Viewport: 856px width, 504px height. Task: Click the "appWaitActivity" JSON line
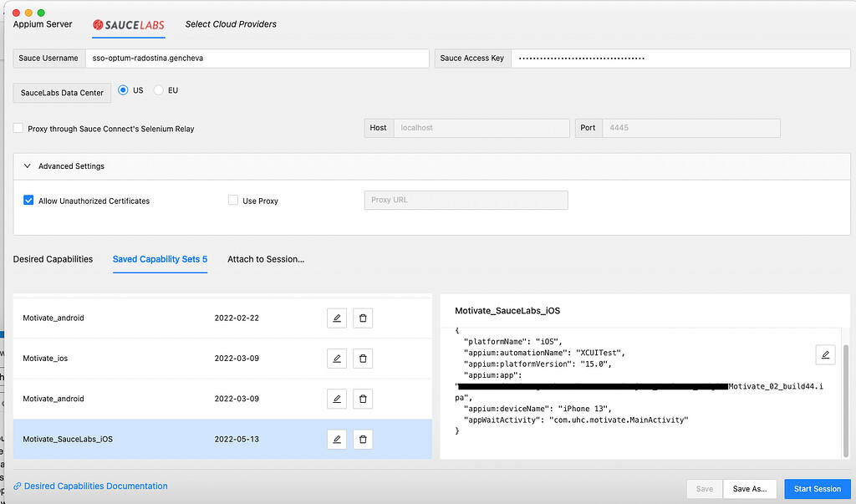pyautogui.click(x=576, y=420)
